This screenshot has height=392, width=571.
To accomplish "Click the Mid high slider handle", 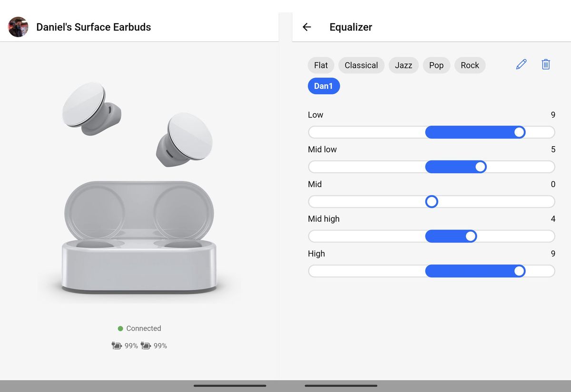I will tap(471, 236).
